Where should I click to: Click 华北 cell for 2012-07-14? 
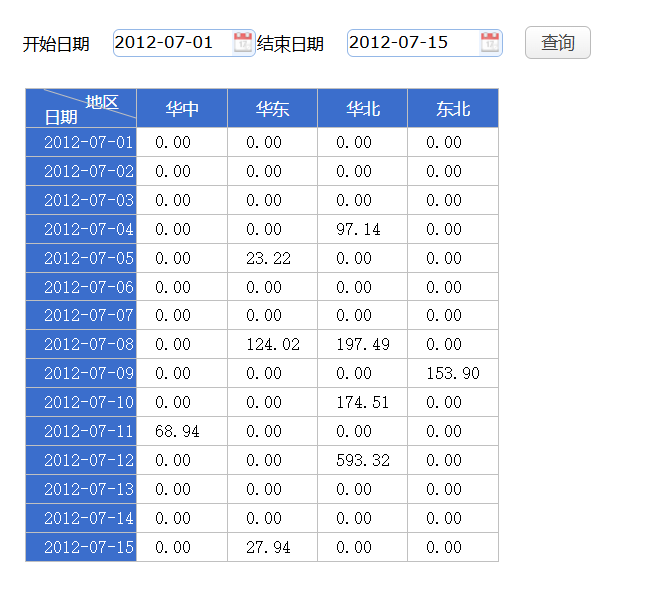pos(362,518)
